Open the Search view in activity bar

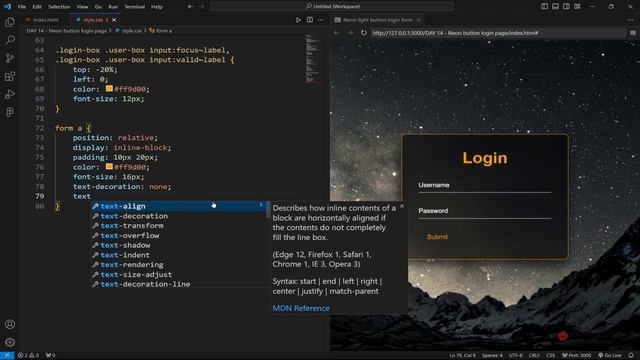click(10, 40)
